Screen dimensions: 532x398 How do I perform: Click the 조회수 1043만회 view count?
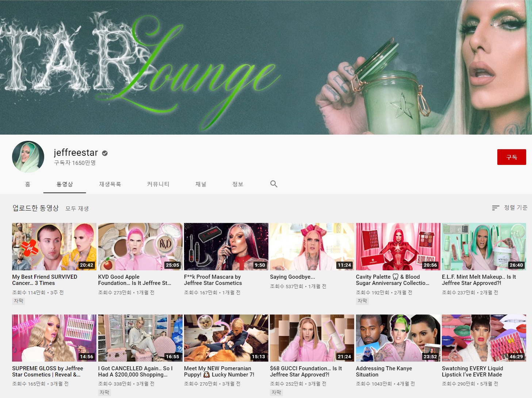click(374, 384)
